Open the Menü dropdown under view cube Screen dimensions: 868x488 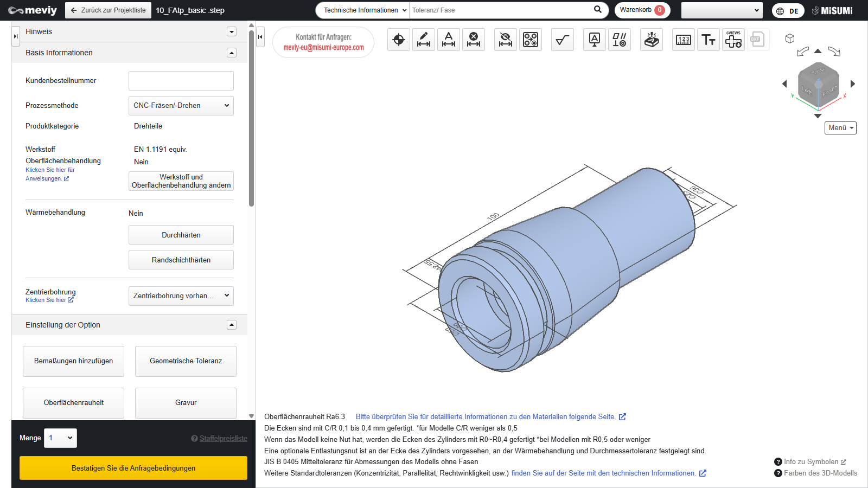pos(840,128)
